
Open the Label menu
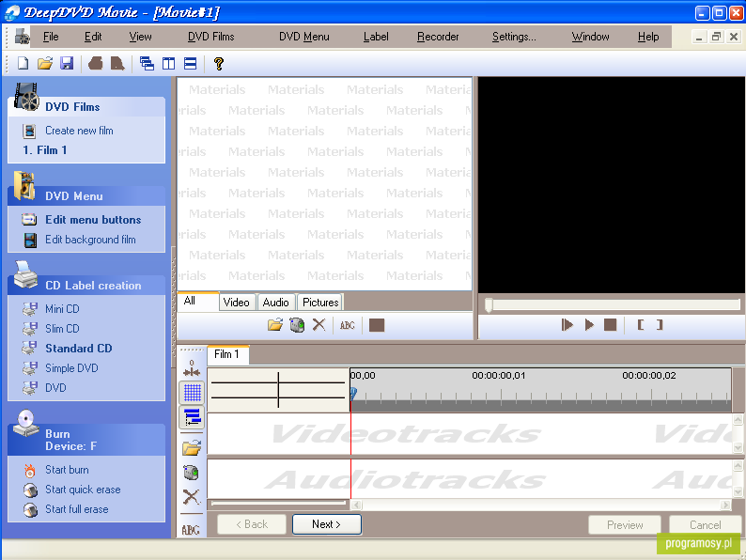pos(376,37)
